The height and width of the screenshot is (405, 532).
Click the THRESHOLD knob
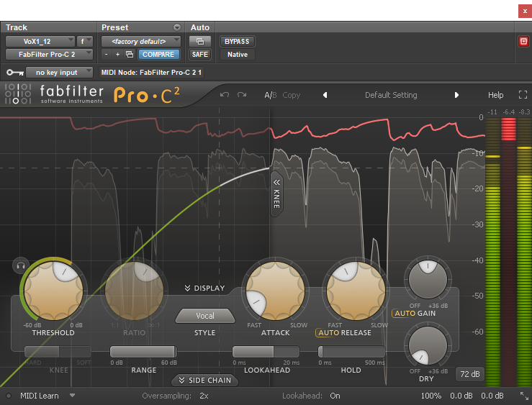click(x=53, y=291)
